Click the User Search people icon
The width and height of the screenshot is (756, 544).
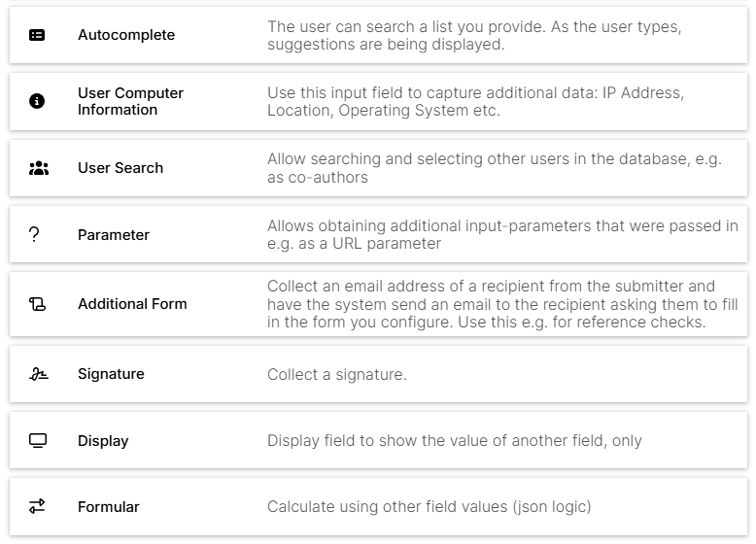[x=39, y=168]
